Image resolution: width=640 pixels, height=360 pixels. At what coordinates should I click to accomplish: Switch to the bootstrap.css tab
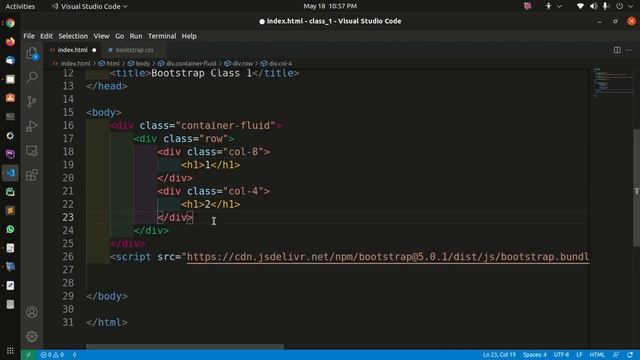pos(134,50)
